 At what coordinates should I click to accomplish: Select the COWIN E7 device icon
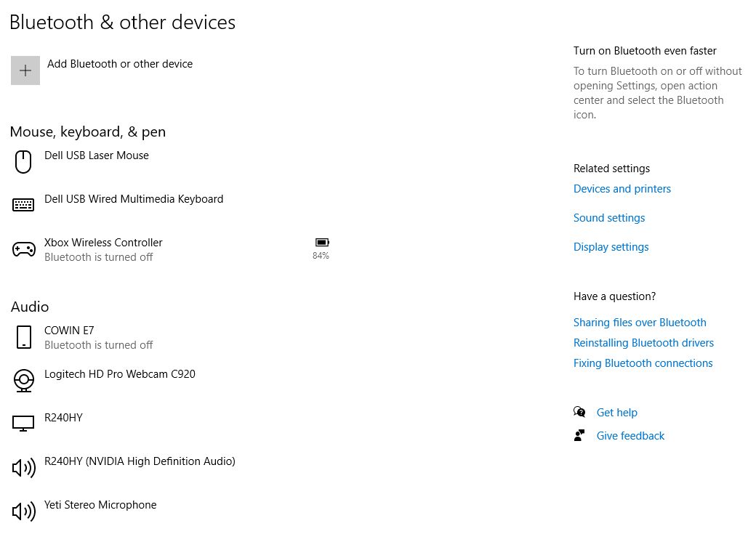click(23, 337)
